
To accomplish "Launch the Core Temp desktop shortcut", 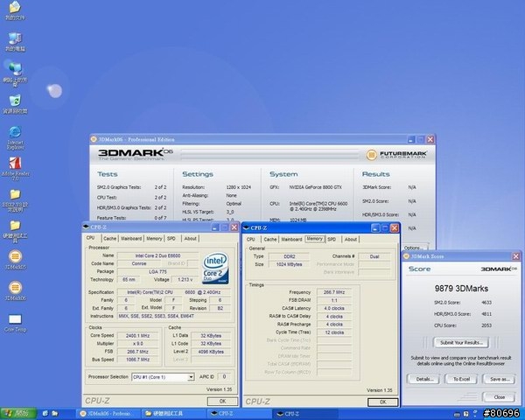I will point(15,323).
